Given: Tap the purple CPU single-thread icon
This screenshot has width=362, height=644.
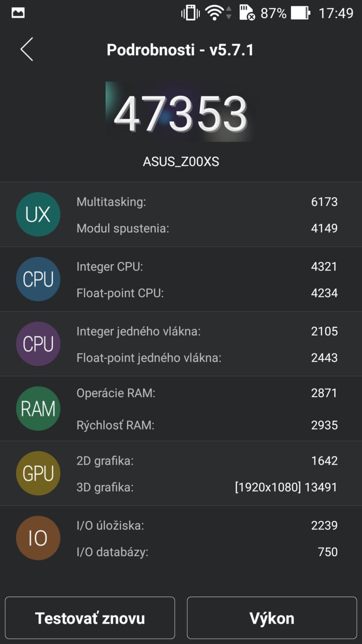Looking at the screenshot, I should tap(38, 344).
